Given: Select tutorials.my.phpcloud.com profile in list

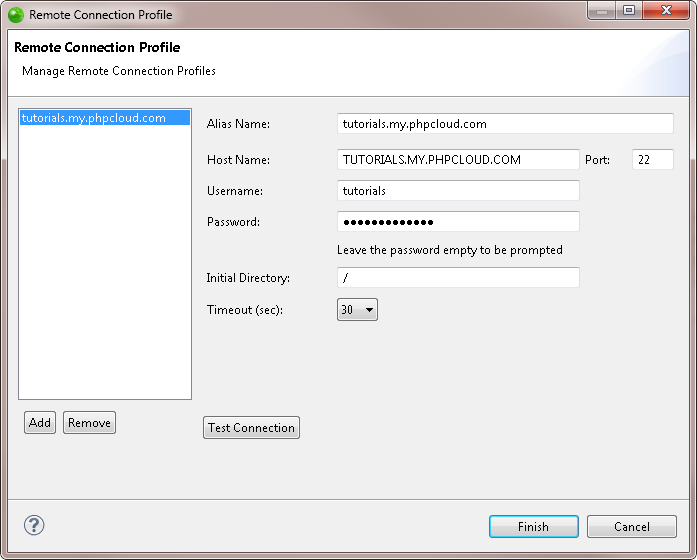Looking at the screenshot, I should (x=105, y=118).
